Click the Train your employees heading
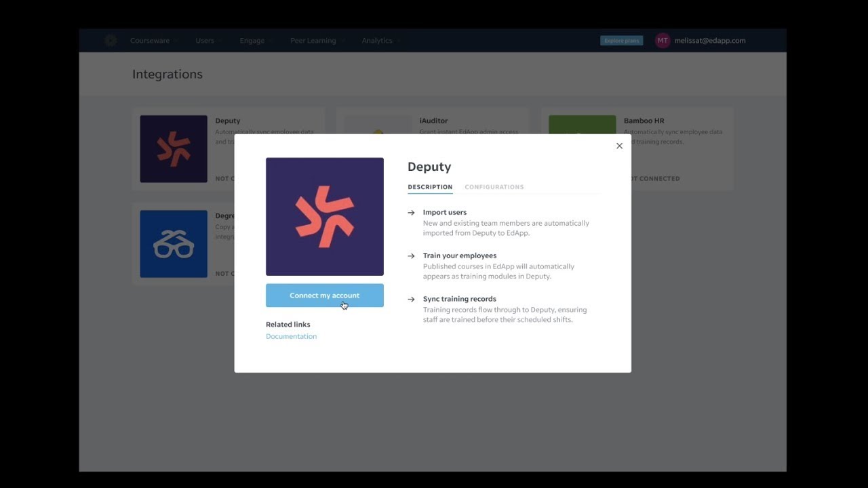Image resolution: width=868 pixels, height=488 pixels. coord(460,256)
